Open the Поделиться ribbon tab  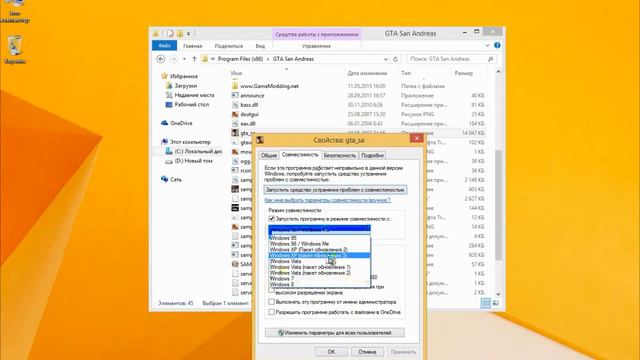(x=229, y=46)
